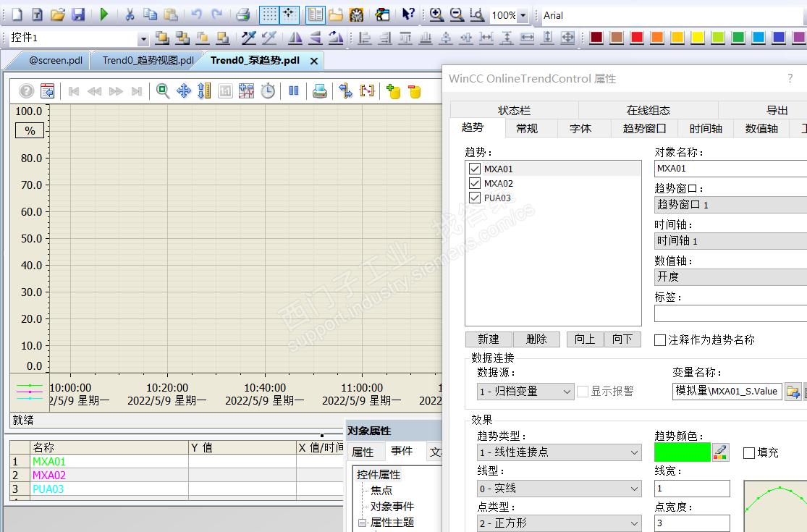This screenshot has height=532, width=807.
Task: Open the 状态栏 tab in properties dialog
Action: click(514, 110)
